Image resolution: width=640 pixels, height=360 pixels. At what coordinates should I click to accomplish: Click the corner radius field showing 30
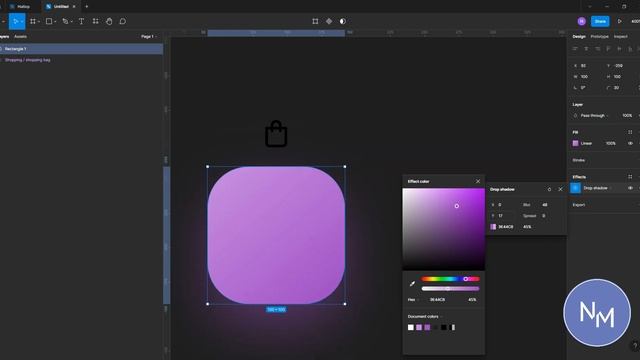coord(616,88)
